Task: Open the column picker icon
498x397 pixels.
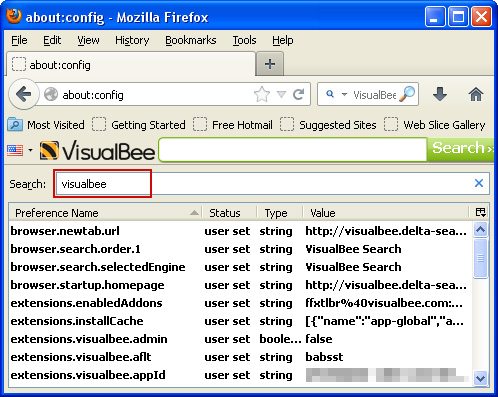Action: point(480,212)
